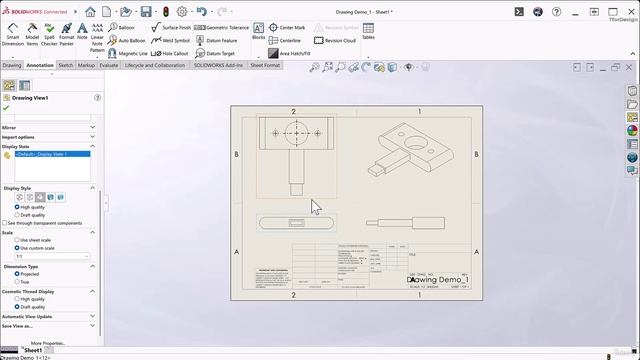
Task: Run the Spell Checker
Action: point(49,35)
